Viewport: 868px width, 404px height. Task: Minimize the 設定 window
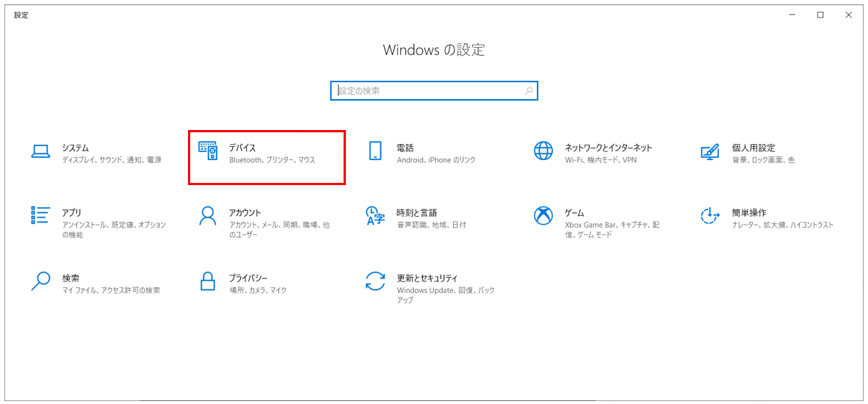(x=792, y=15)
